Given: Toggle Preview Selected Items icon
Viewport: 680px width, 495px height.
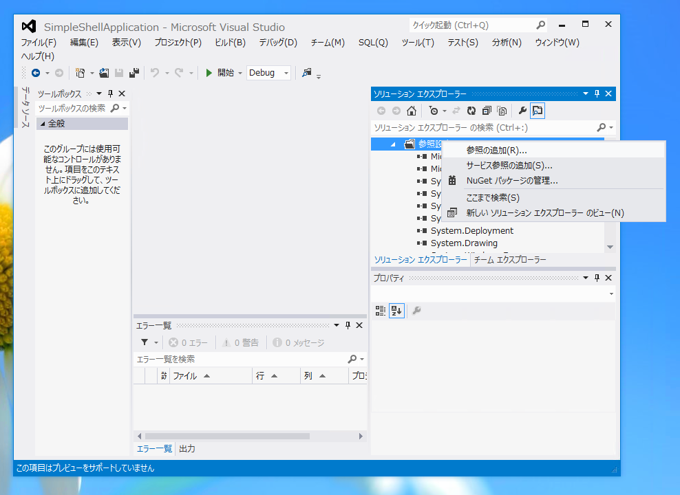Looking at the screenshot, I should tap(537, 111).
